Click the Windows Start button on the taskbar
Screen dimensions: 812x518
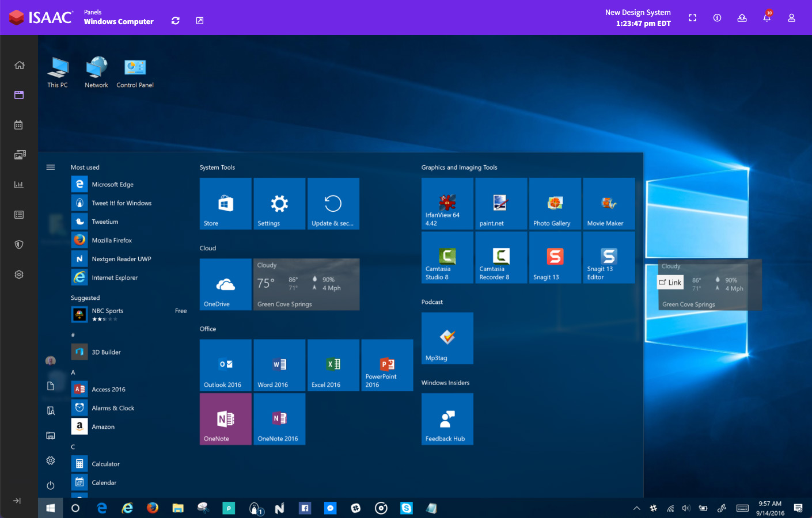pyautogui.click(x=51, y=508)
